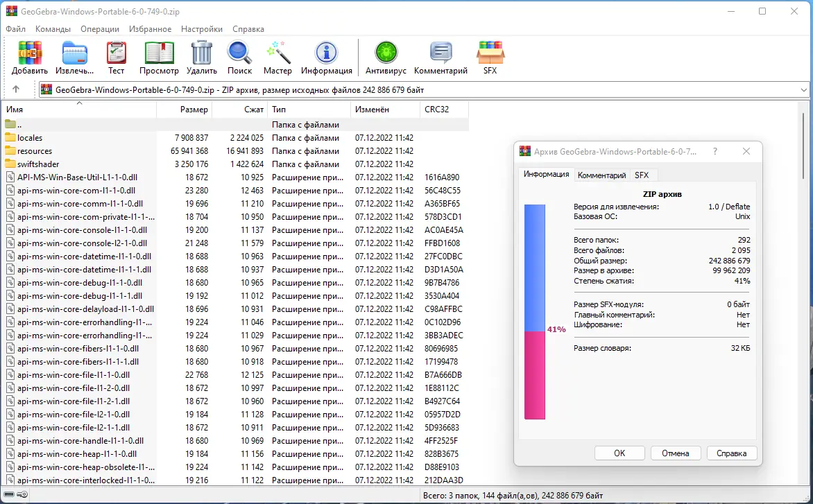
Task: Click the parent folder '..' icon
Action: point(10,124)
